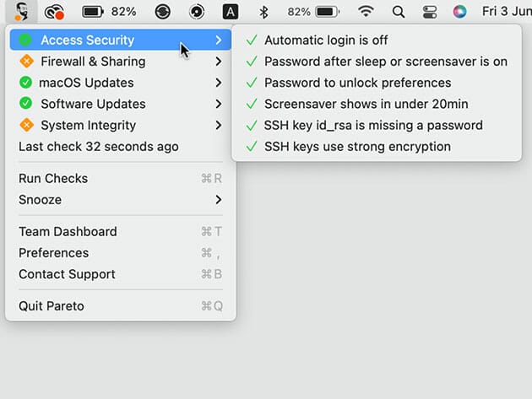
Task: Click Contact Support entry
Action: pyautogui.click(x=67, y=274)
